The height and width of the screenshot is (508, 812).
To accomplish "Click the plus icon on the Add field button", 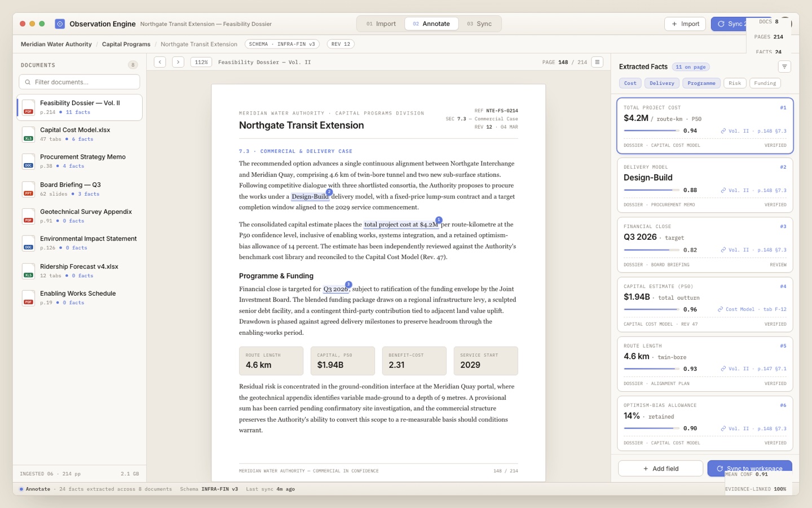I will pyautogui.click(x=646, y=468).
